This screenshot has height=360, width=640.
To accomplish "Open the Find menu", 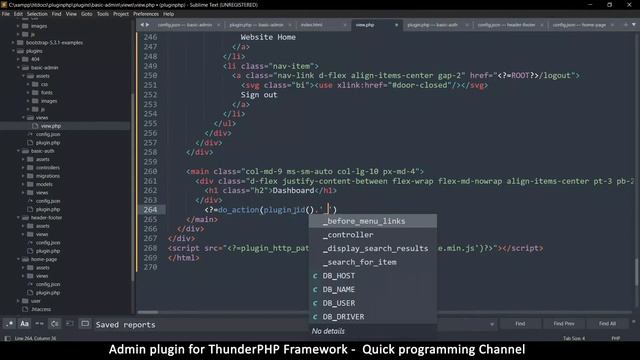I will (56, 14).
